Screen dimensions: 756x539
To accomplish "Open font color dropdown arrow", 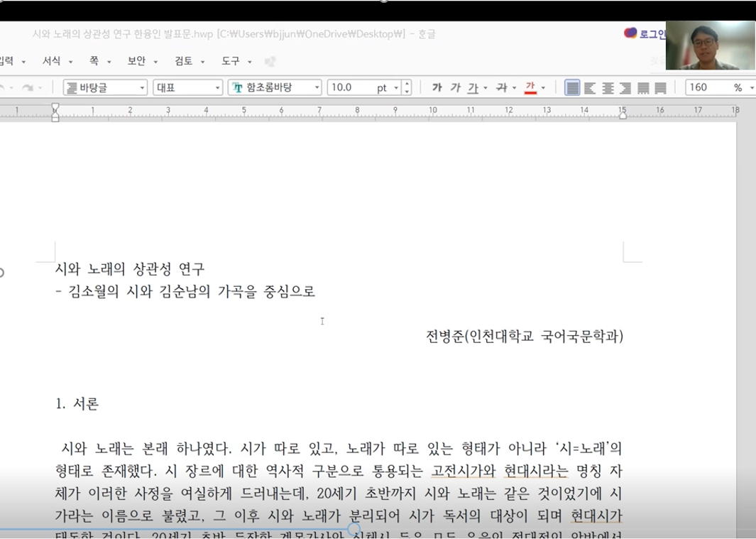I will [543, 88].
